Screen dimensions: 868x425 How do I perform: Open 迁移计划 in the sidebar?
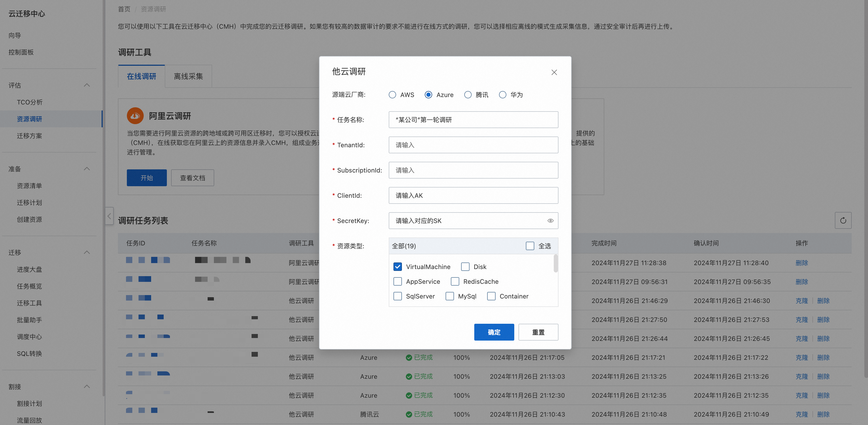[x=30, y=203]
